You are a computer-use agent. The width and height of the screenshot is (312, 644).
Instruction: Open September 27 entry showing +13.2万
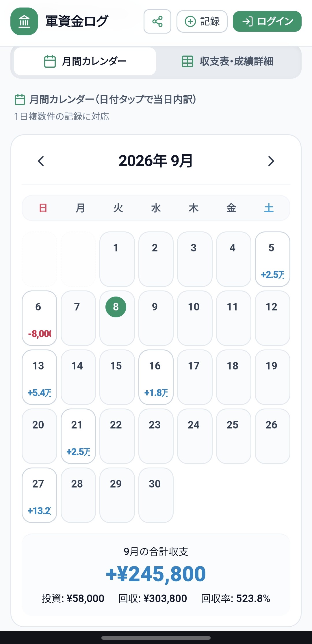39,495
